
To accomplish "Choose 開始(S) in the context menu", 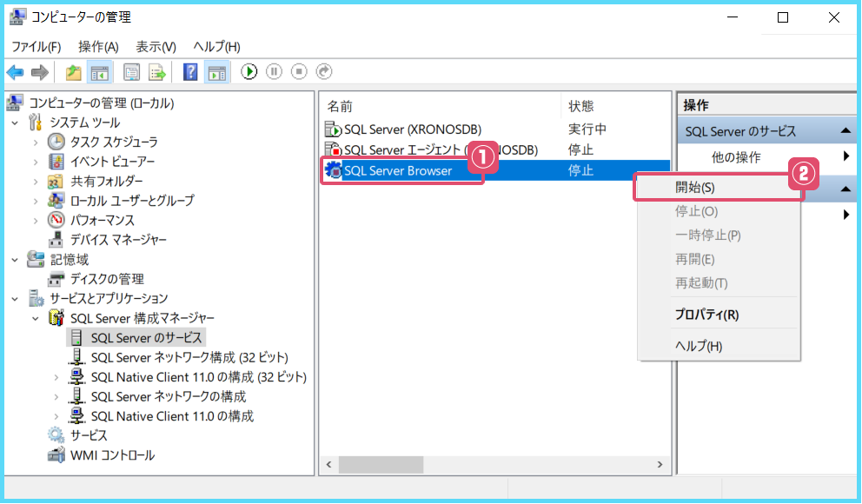I will [695, 187].
